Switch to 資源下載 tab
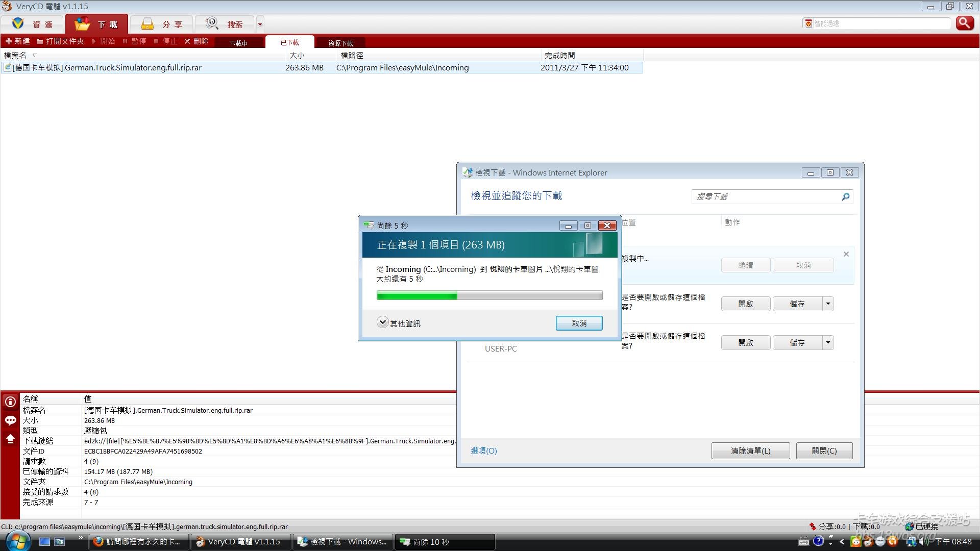 (340, 43)
